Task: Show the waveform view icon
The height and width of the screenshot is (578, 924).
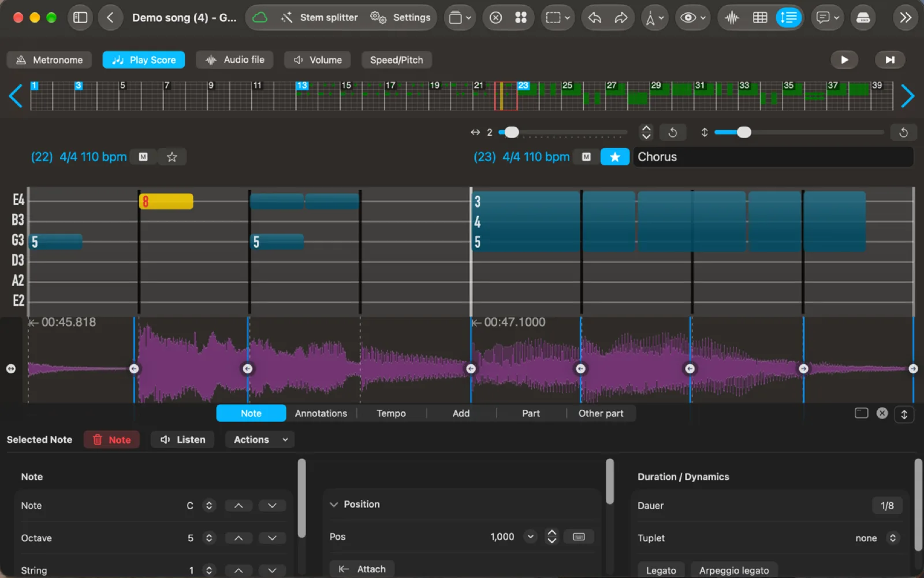Action: tap(732, 17)
